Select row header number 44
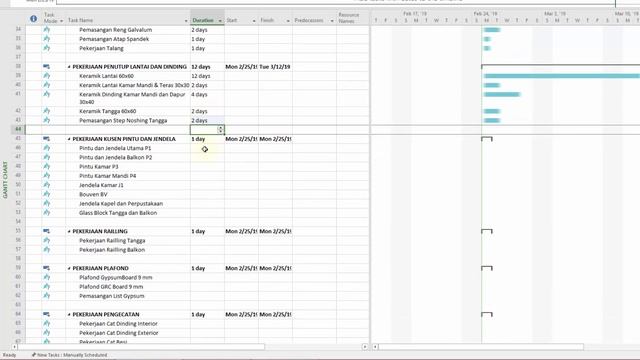The image size is (640, 360). [18, 129]
